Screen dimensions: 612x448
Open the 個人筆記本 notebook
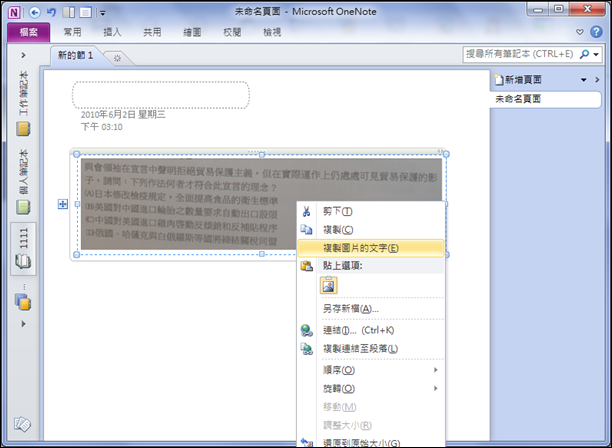[23, 182]
